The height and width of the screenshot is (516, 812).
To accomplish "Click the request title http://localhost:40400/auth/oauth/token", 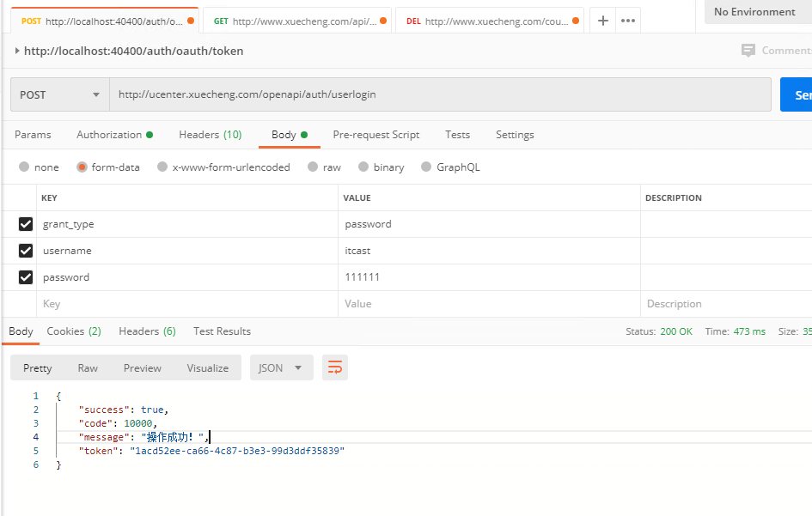I will pos(133,51).
